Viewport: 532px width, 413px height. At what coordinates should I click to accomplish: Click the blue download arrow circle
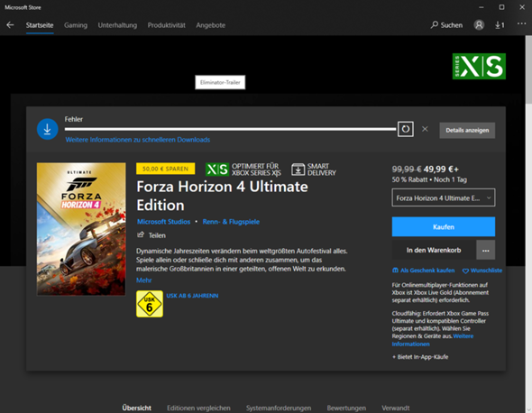pos(47,129)
